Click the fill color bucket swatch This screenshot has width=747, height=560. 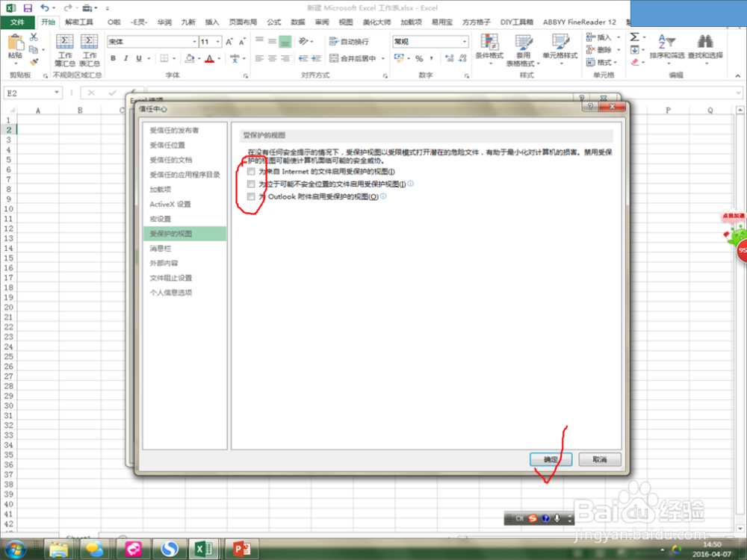pyautogui.click(x=190, y=58)
